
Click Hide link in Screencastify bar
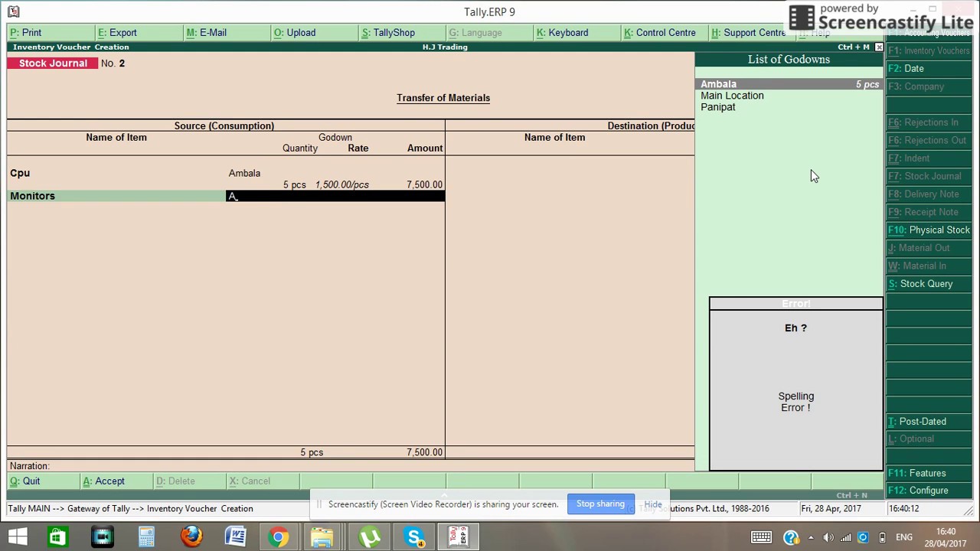(653, 504)
